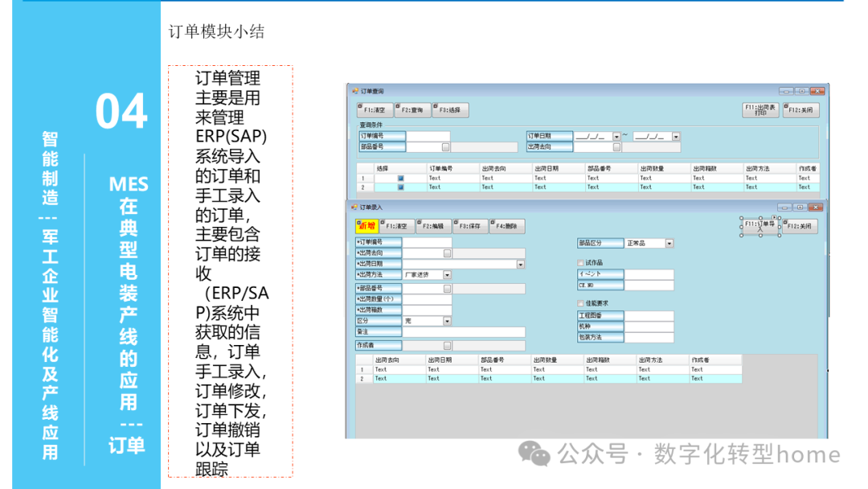Open the 部品番号 lookup (...) in 订单查询
This screenshot has height=489, width=868.
[444, 147]
